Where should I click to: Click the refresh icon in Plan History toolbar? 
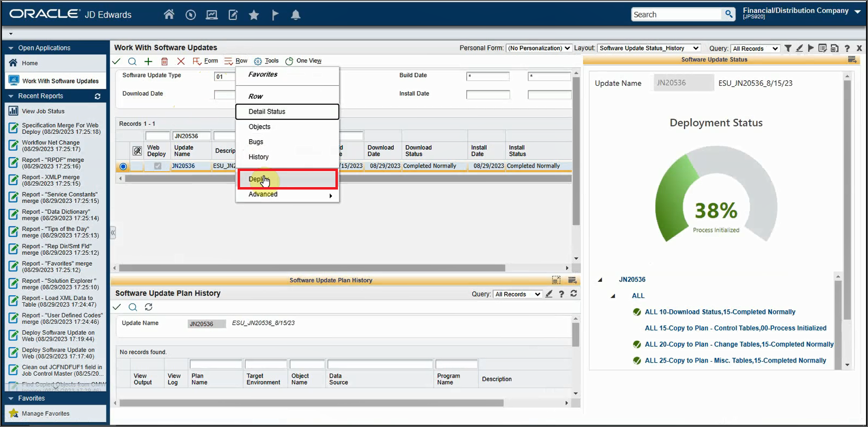(x=148, y=307)
